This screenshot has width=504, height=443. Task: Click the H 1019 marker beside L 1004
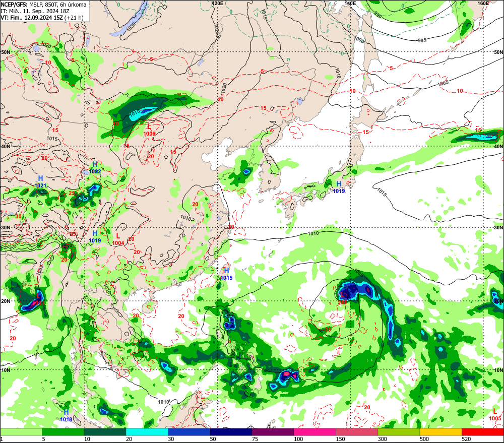click(95, 236)
